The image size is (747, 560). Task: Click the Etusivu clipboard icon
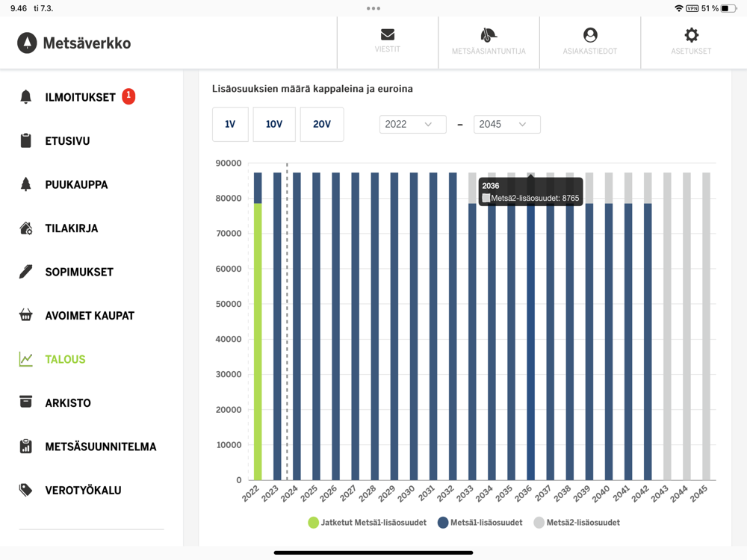tap(25, 140)
